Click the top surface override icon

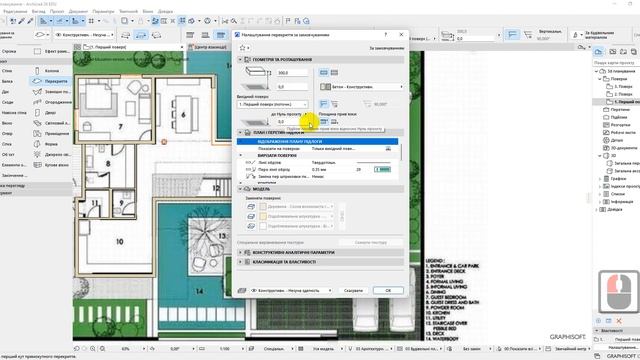pos(251,207)
